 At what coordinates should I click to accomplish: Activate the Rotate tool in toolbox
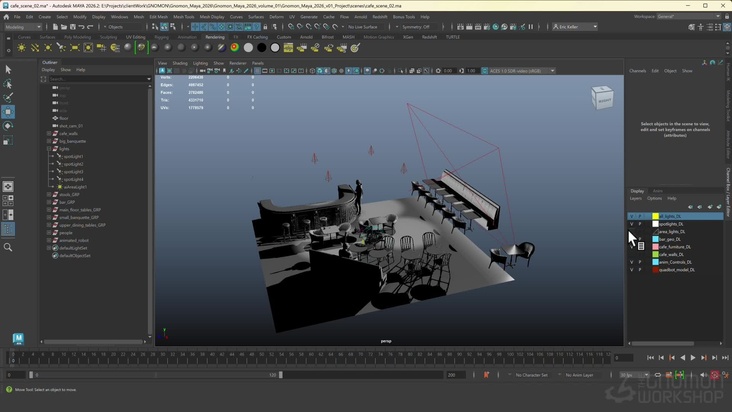pyautogui.click(x=8, y=126)
